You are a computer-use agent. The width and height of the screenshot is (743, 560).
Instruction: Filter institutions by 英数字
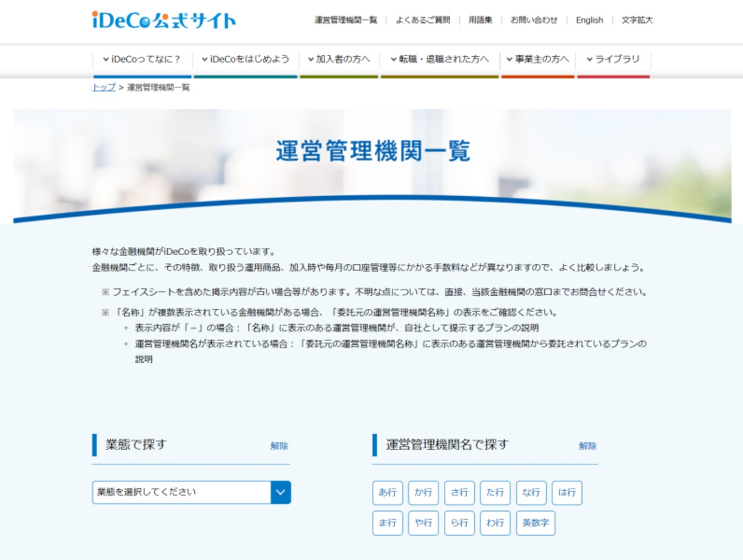(536, 523)
